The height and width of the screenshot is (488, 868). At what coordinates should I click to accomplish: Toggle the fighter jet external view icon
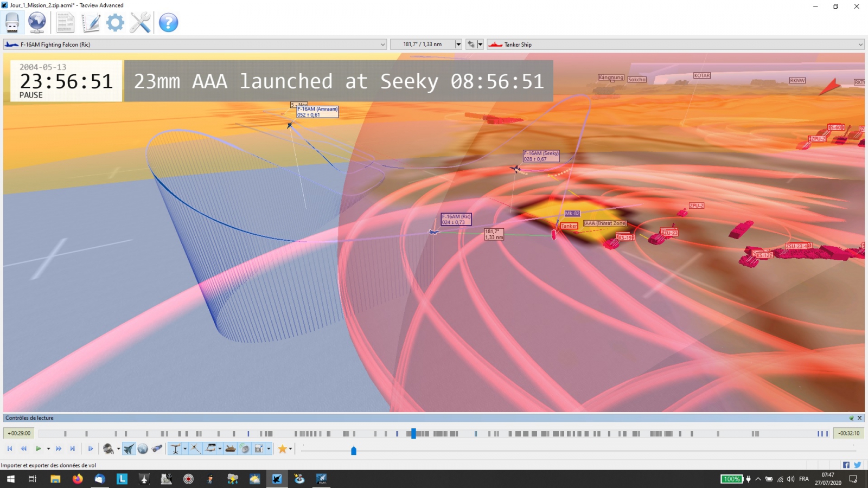[129, 448]
